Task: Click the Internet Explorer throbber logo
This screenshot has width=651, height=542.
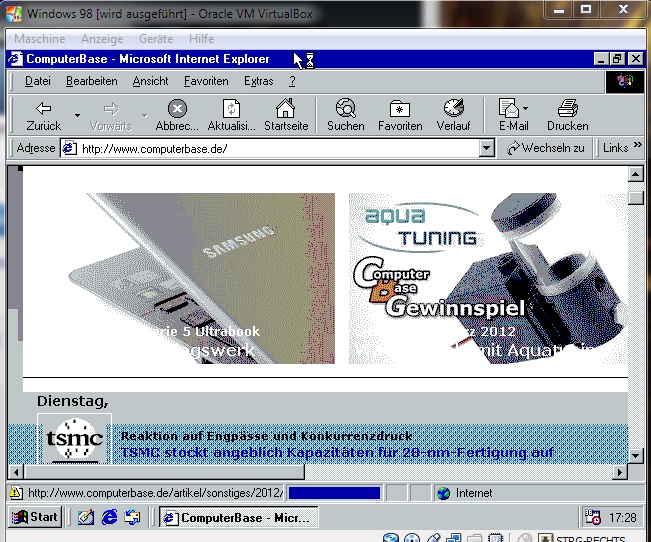Action: click(624, 81)
